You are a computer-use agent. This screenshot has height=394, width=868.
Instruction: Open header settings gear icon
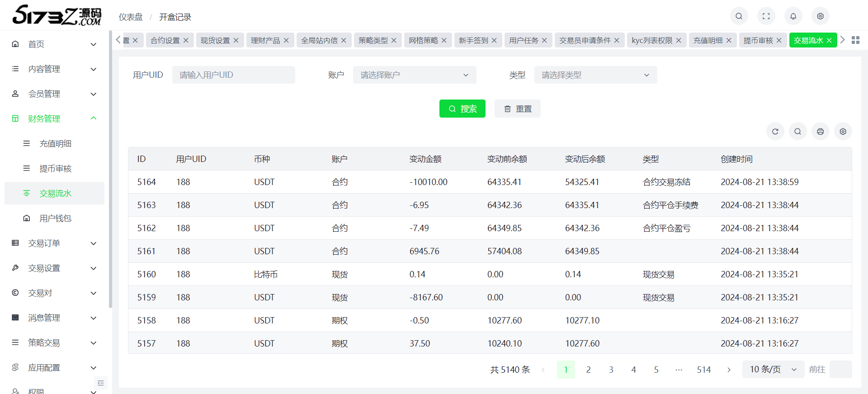tap(820, 16)
